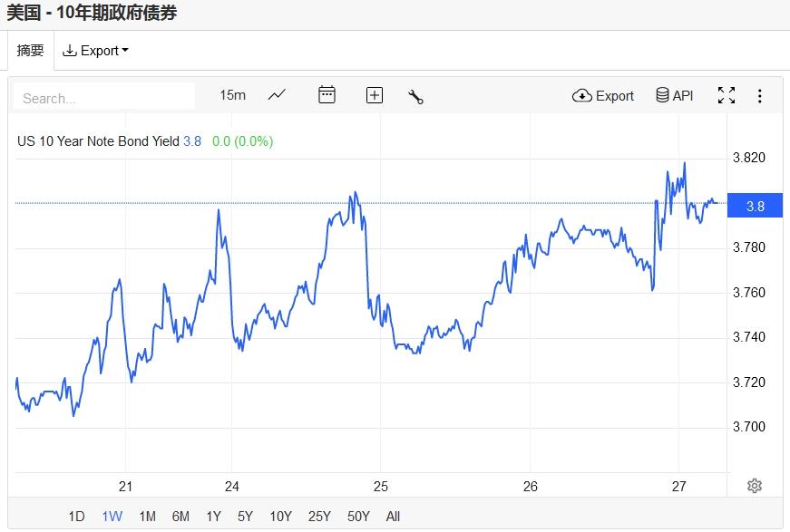Click the cloud Export button in toolbar
The height and width of the screenshot is (532, 790).
(x=603, y=95)
